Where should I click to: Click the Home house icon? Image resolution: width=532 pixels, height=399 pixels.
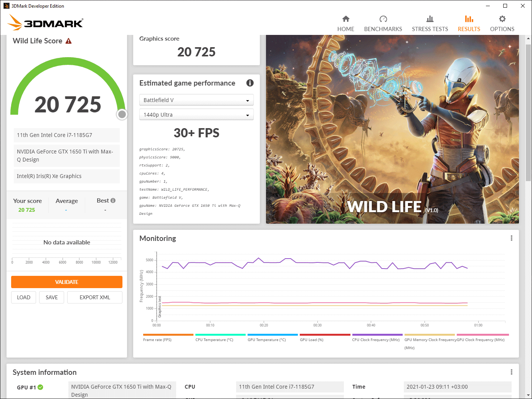(346, 19)
